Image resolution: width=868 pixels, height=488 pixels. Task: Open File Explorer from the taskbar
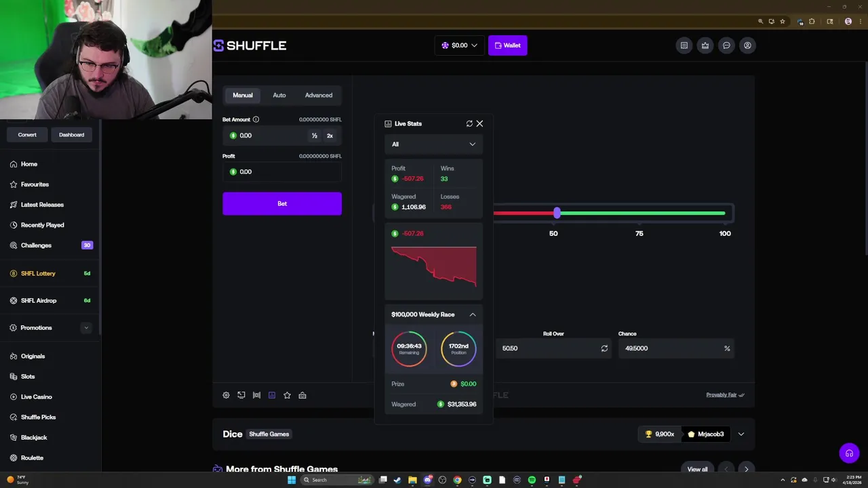412,480
